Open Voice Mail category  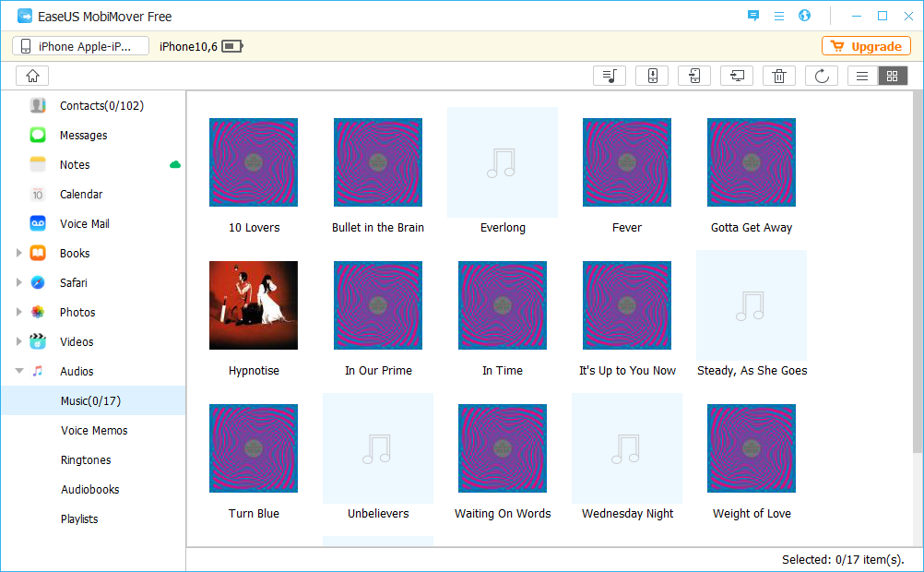(x=84, y=223)
